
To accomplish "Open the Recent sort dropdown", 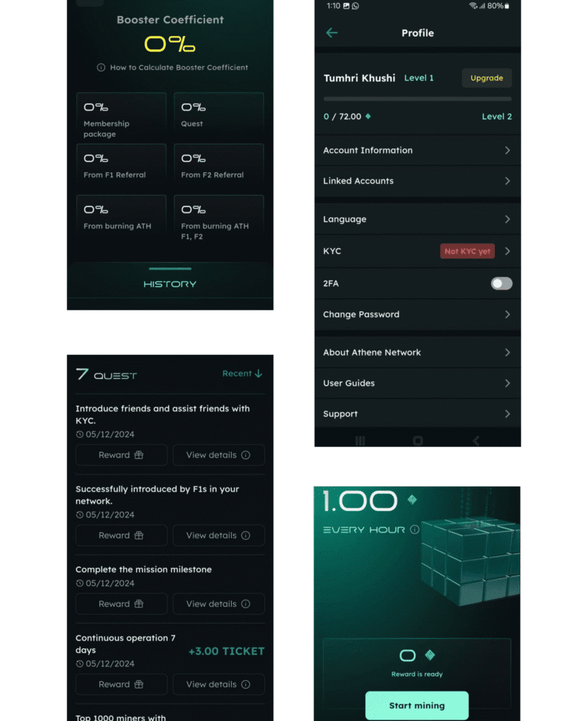I will click(242, 373).
